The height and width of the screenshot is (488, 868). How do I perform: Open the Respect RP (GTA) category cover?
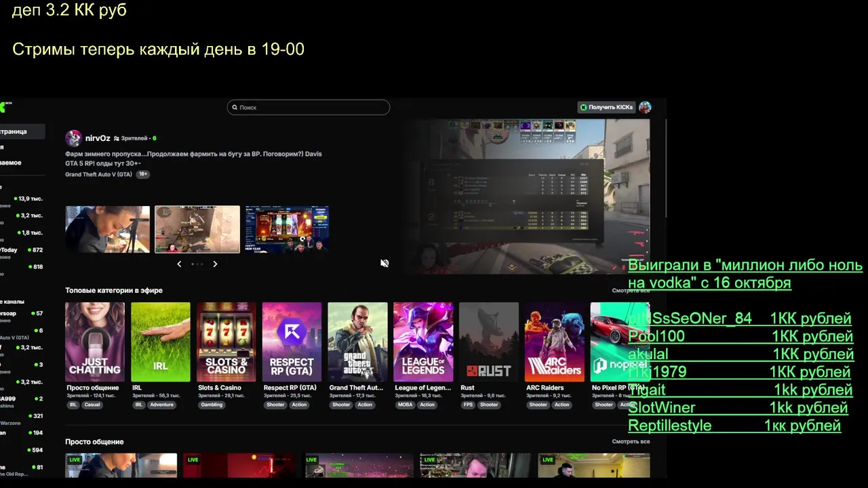pyautogui.click(x=292, y=342)
